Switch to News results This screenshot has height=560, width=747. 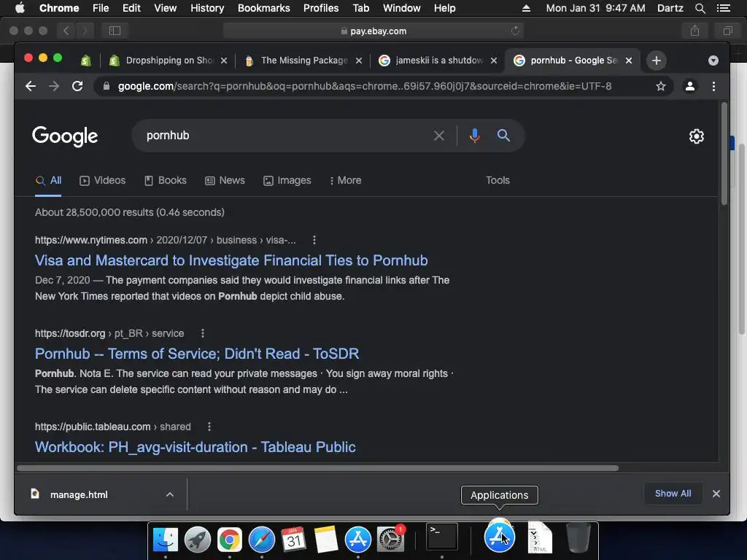pos(225,181)
